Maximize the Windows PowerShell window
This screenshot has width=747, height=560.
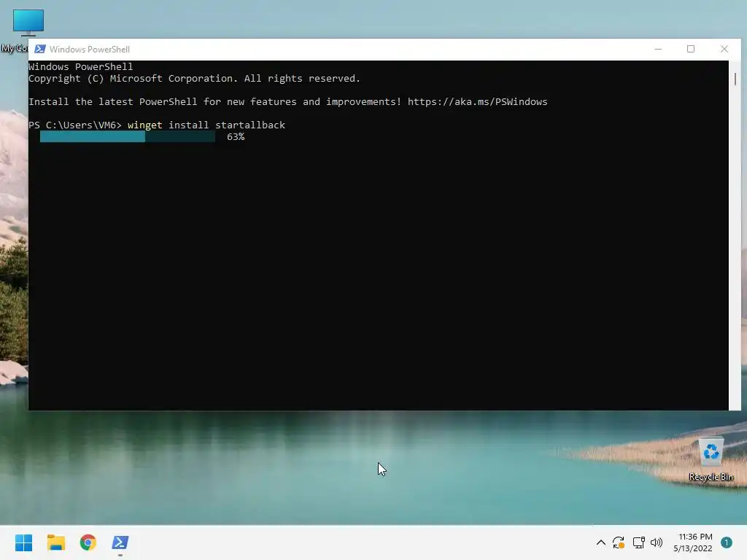point(691,49)
